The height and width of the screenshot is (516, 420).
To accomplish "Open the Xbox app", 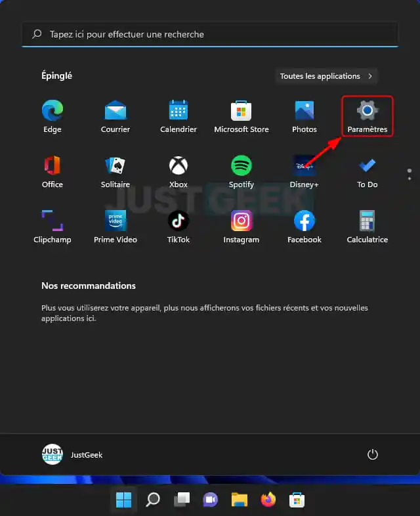I will tap(178, 171).
